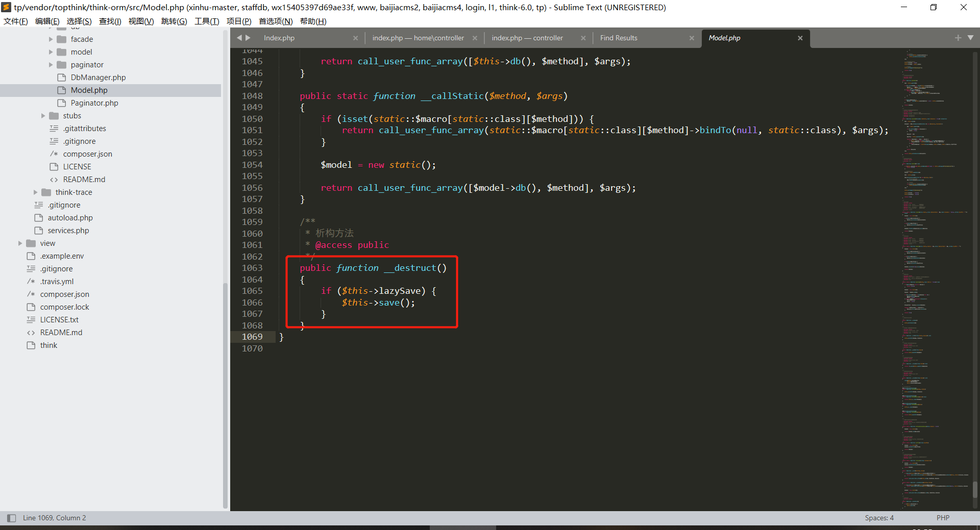
Task: Navigate forward with tab right arrow
Action: (x=248, y=38)
